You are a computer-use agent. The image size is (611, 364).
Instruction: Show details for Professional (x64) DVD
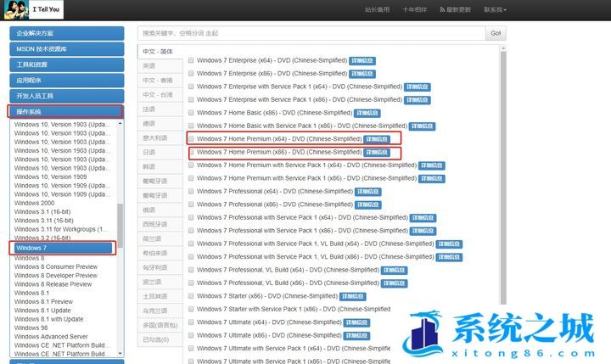click(367, 192)
